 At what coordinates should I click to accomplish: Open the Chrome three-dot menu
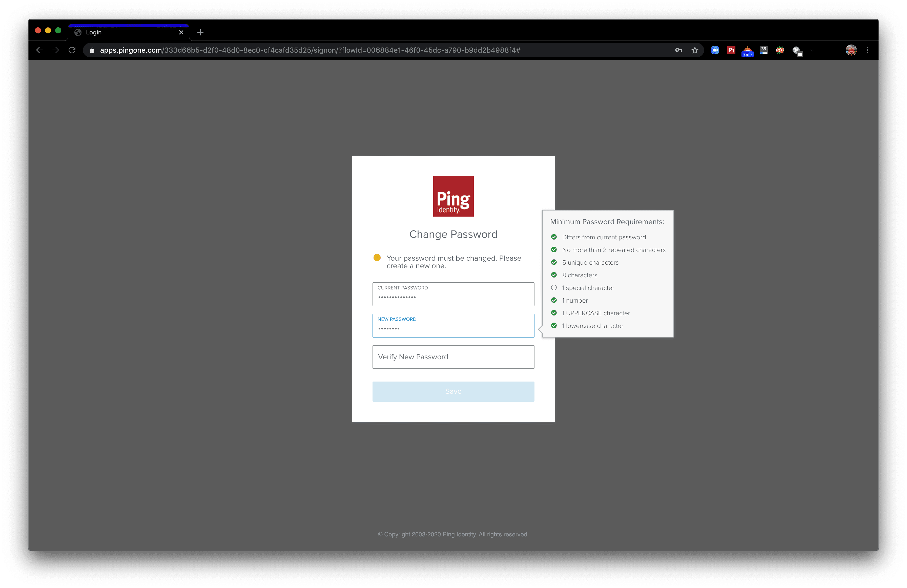tap(867, 50)
